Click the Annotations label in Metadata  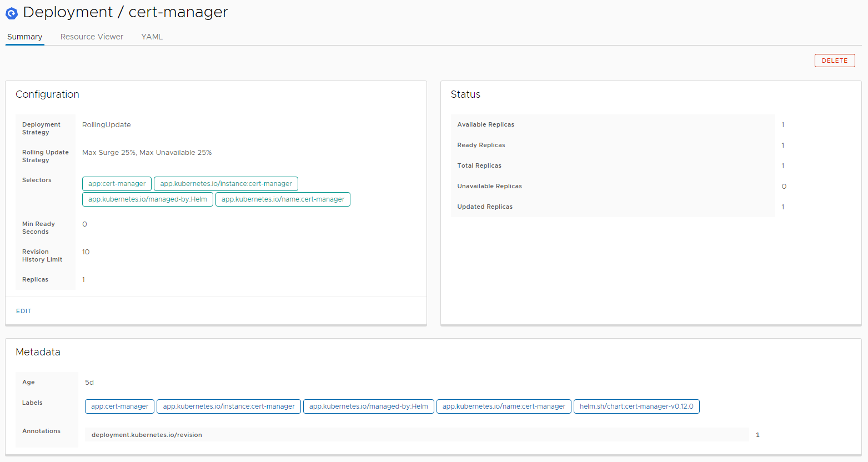[41, 431]
